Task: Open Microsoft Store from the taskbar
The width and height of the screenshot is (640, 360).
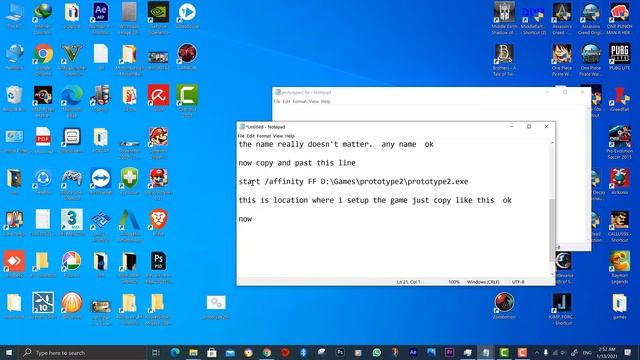Action: click(x=211, y=352)
